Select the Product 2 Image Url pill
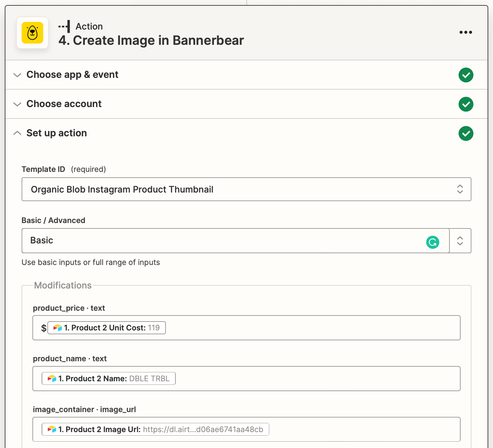 click(x=155, y=429)
